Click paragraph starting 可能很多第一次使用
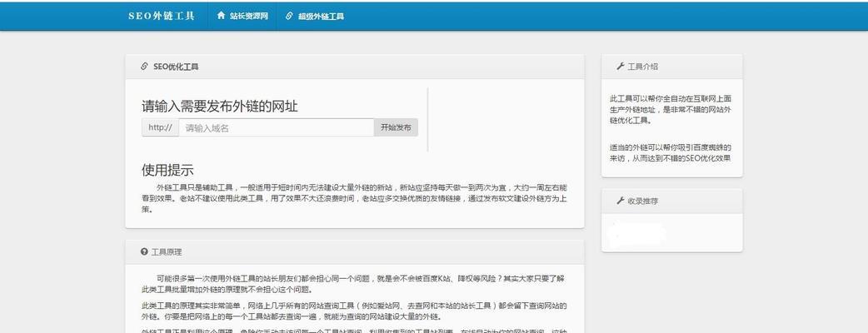The height and width of the screenshot is (333, 868). coord(353,284)
